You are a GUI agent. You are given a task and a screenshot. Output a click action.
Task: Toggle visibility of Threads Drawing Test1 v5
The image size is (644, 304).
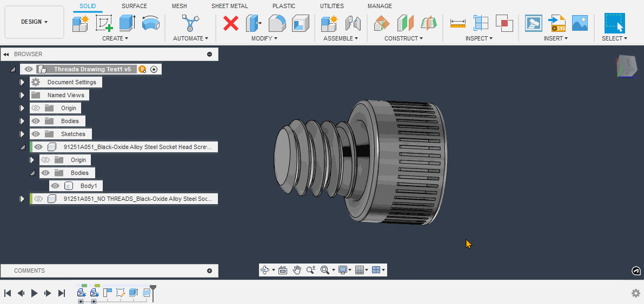28,69
